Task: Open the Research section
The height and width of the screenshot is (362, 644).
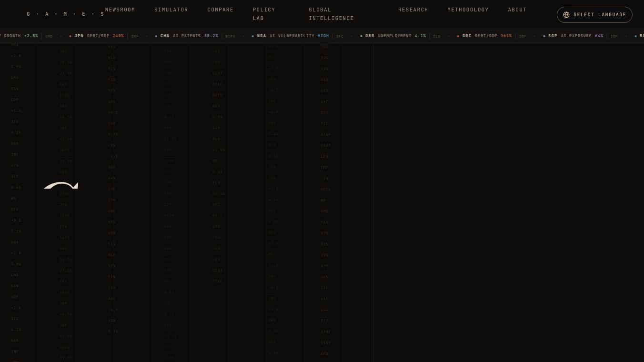Action: 413,10
